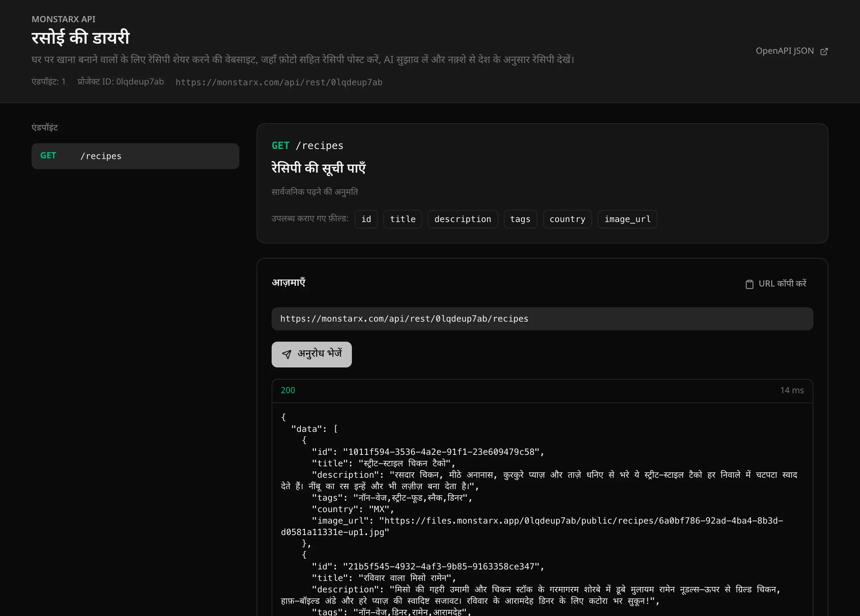
Task: Click the 'description' field chip
Action: (x=462, y=219)
